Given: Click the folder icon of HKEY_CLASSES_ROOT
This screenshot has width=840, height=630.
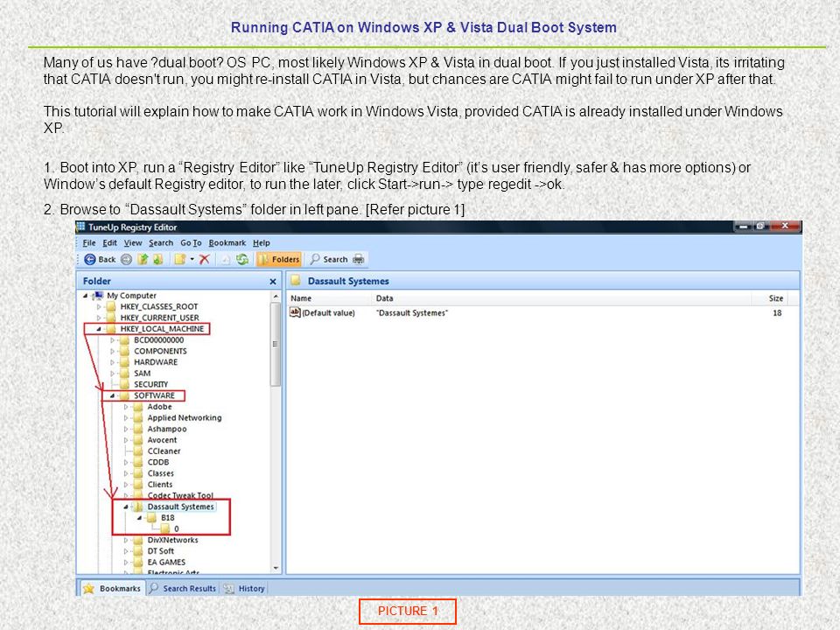Looking at the screenshot, I should pyautogui.click(x=111, y=307).
